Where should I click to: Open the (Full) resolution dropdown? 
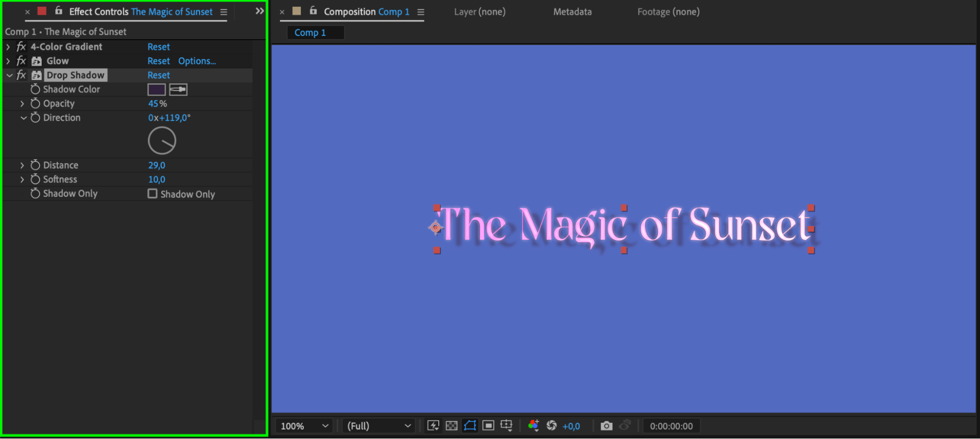pos(378,426)
